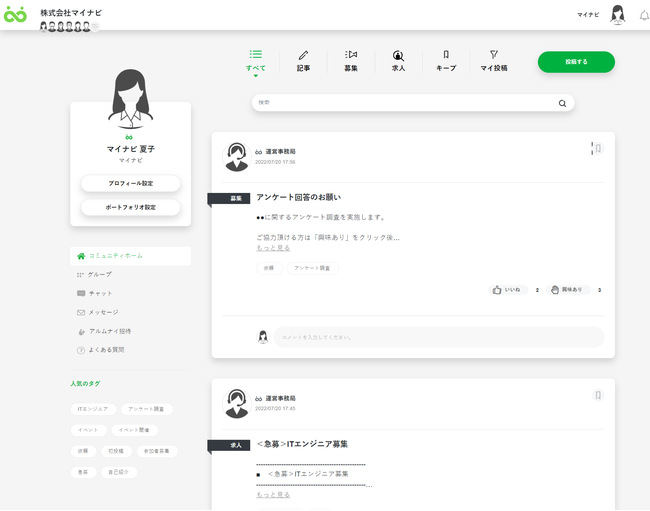
Task: Select the 募集 recruitment filter
Action: [x=351, y=60]
